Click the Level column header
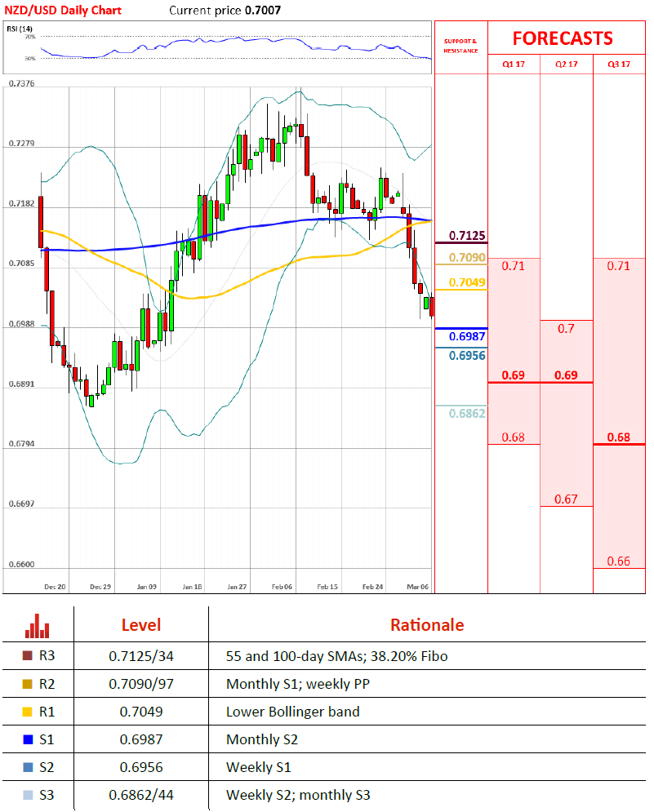The height and width of the screenshot is (812, 654). (141, 625)
